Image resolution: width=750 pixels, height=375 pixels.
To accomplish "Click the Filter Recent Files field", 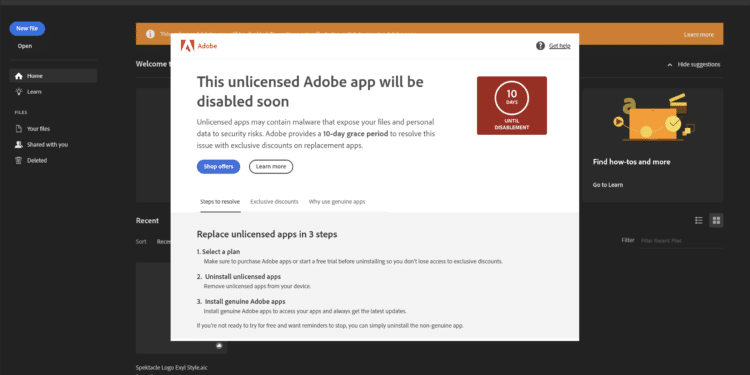I will [x=682, y=241].
